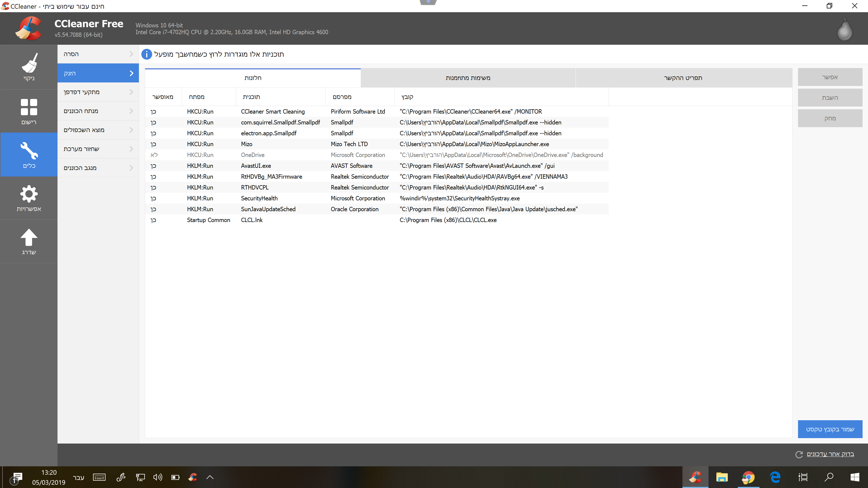The width and height of the screenshot is (868, 488).
Task: Expand the הסרה (Uninstall) tool chevron
Action: 131,54
